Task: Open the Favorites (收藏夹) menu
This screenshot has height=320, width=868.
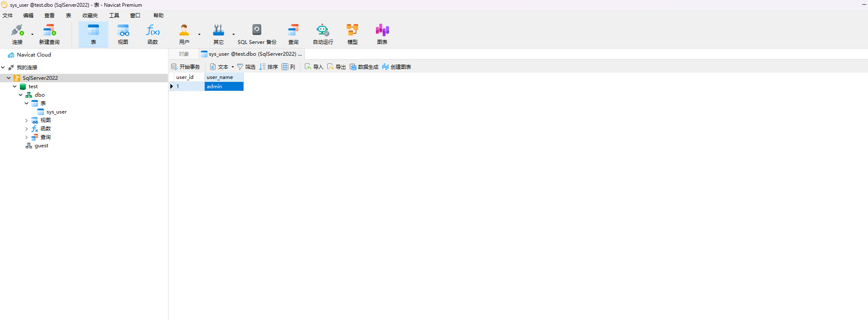Action: point(90,16)
